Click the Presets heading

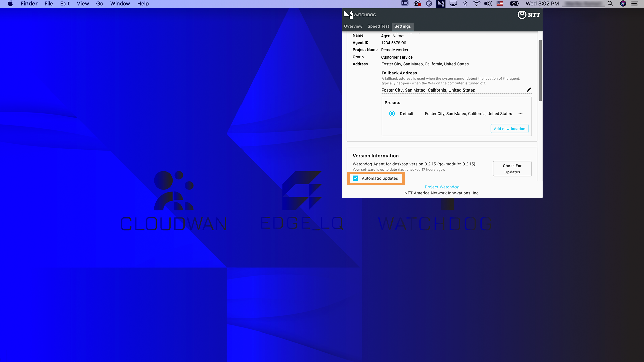pyautogui.click(x=392, y=103)
